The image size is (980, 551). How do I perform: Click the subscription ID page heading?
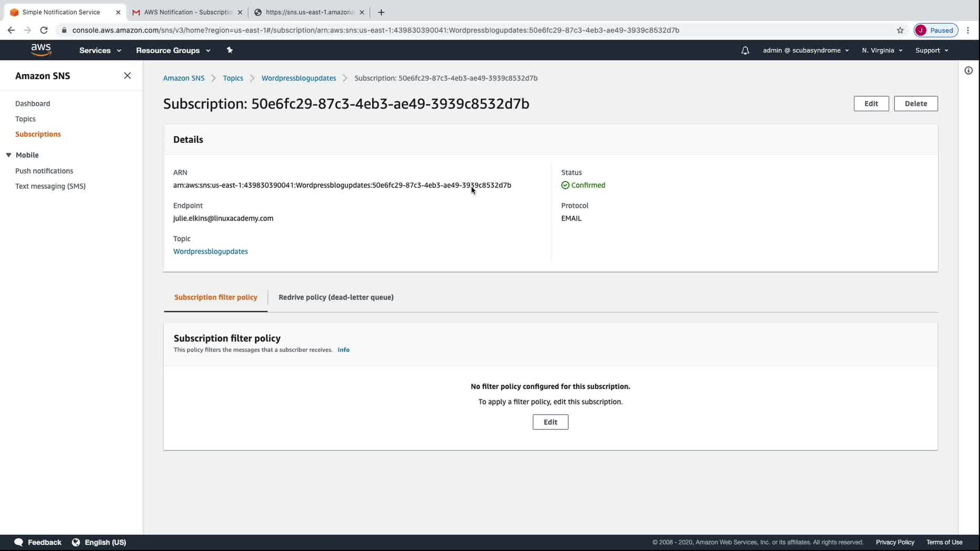346,104
